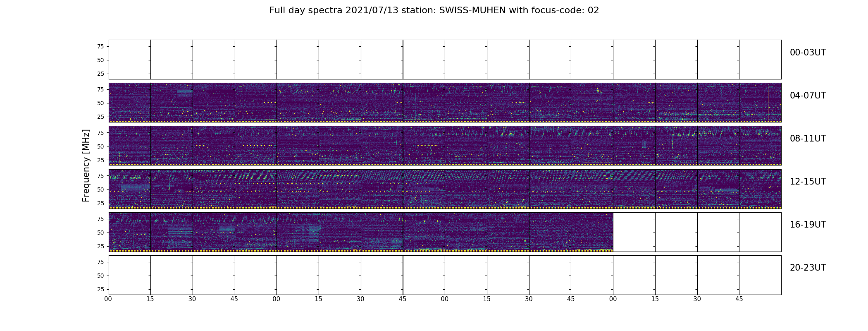Click the 50 tick on 04-07UT axis
Image resolution: width=868 pixels, height=331 pixels.
100,103
